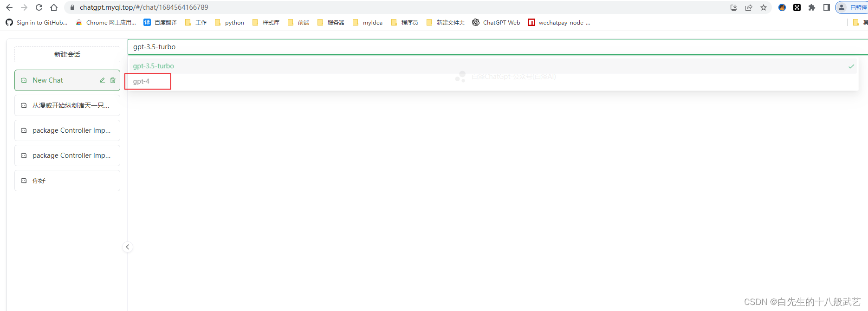Open the ChatGPT Web bookmark
The height and width of the screenshot is (311, 868).
496,22
